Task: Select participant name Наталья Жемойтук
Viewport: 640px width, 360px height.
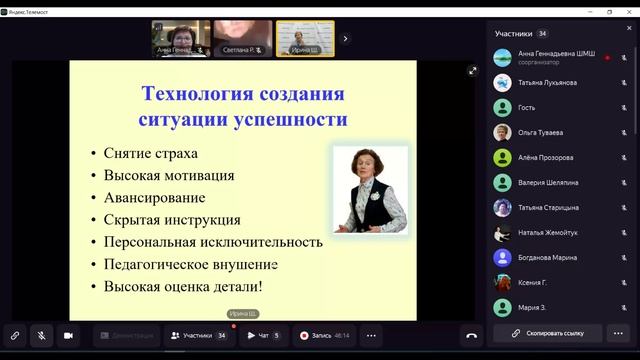Action: (x=548, y=233)
